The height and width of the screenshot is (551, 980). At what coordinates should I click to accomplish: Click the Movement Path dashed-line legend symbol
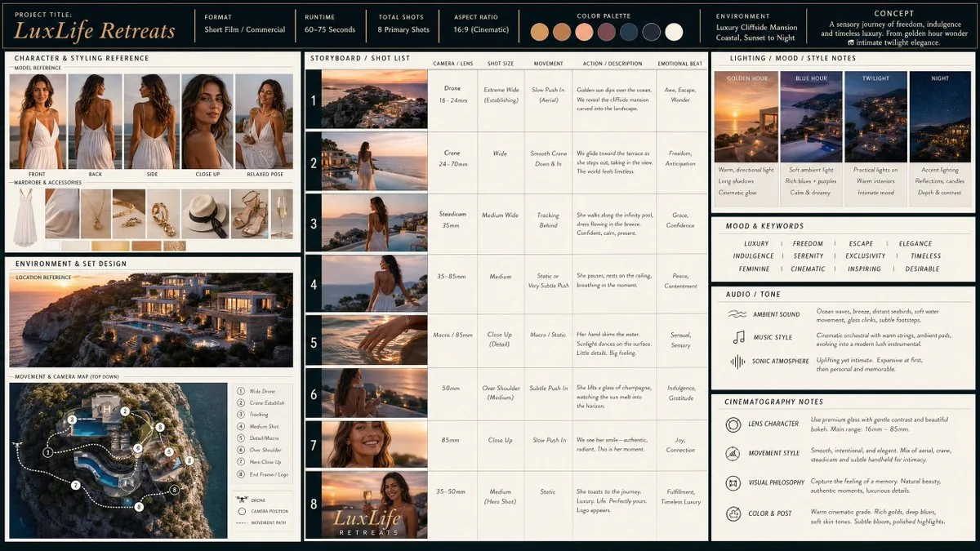tap(241, 522)
